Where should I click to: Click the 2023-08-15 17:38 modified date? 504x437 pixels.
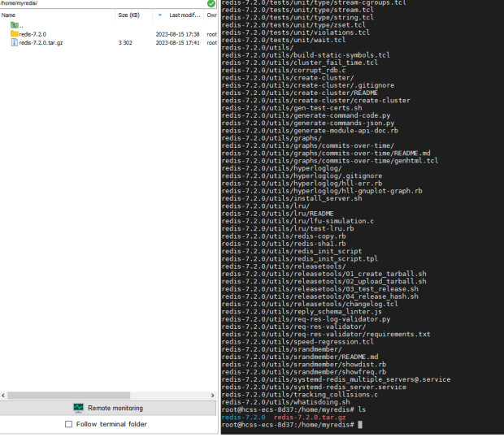[x=177, y=34]
